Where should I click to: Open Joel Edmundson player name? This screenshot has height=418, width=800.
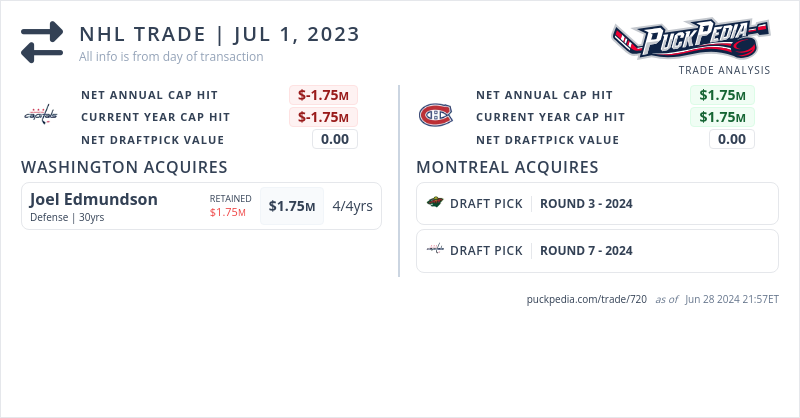94,199
